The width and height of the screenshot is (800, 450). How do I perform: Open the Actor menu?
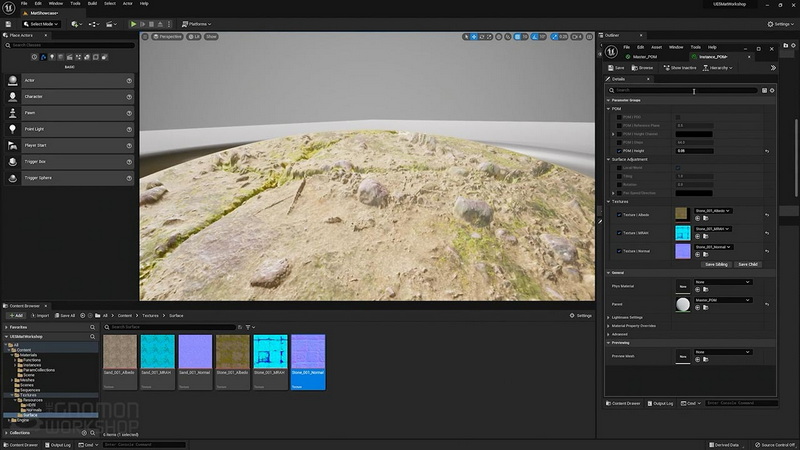pos(128,4)
